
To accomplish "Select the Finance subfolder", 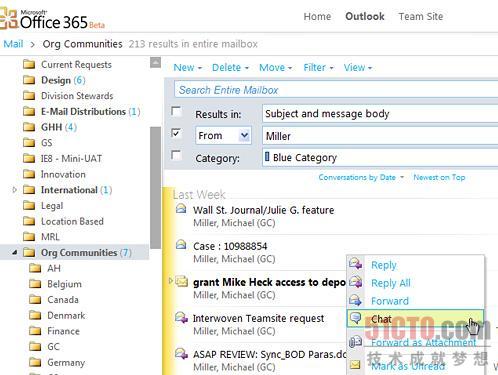I will coord(63,331).
